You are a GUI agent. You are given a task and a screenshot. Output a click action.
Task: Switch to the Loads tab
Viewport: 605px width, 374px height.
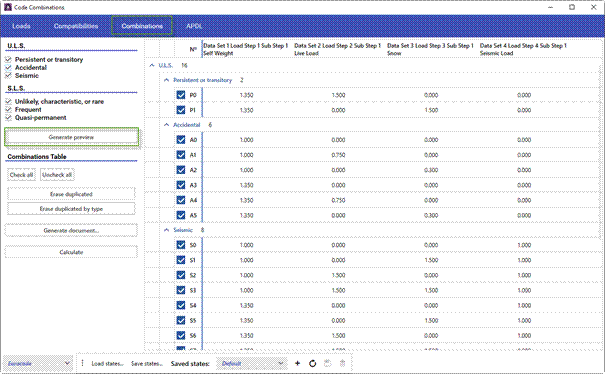point(21,26)
